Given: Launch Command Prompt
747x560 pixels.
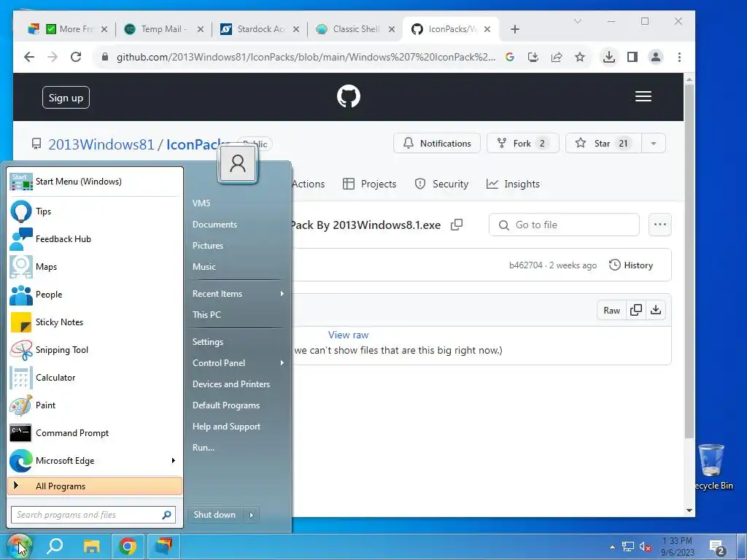Looking at the screenshot, I should [x=95, y=433].
